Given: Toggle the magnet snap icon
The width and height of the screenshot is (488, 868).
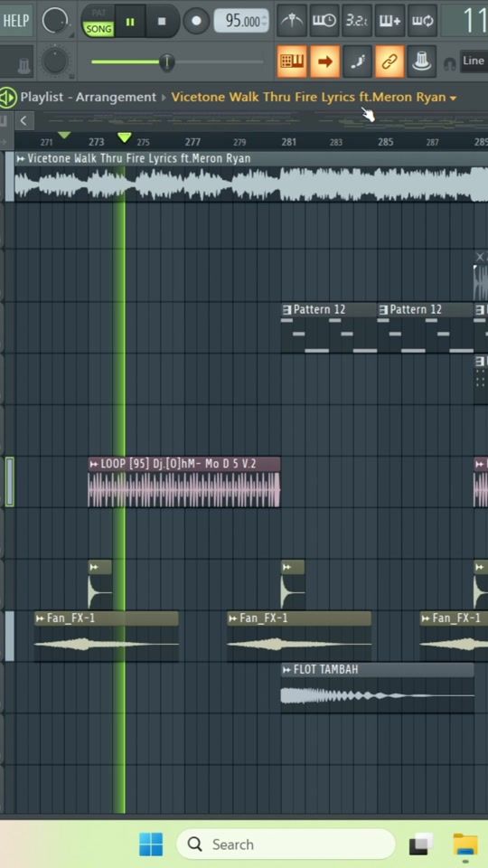Looking at the screenshot, I should (450, 62).
